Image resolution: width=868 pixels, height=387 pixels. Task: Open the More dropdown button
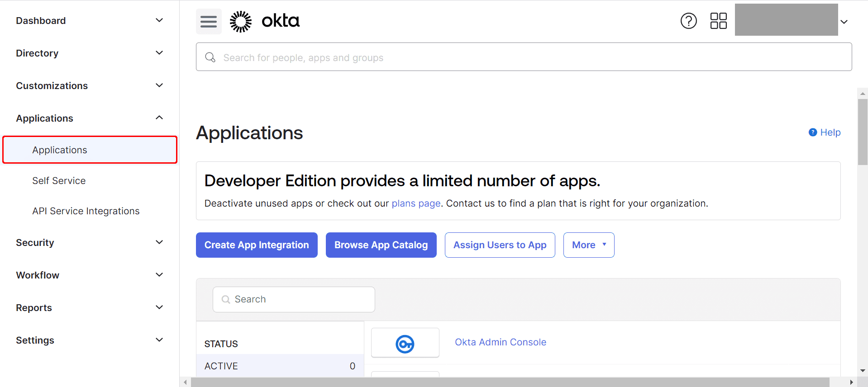coord(589,245)
